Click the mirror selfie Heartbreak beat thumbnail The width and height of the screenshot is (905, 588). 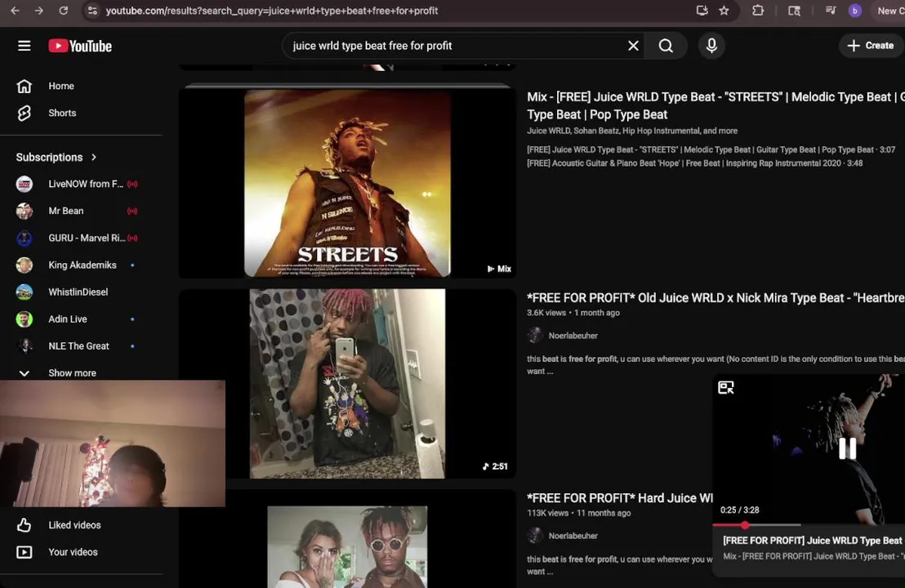[x=347, y=384]
